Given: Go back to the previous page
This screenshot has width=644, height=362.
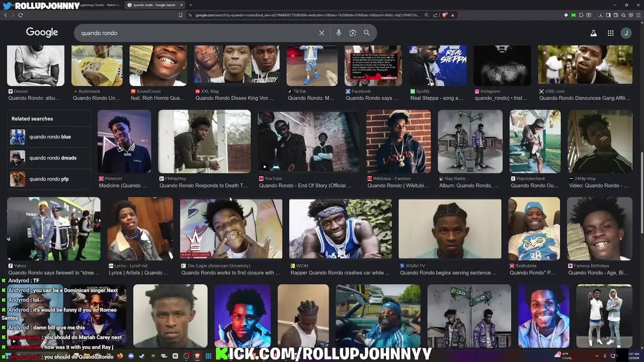Looking at the screenshot, I should [x=6, y=15].
